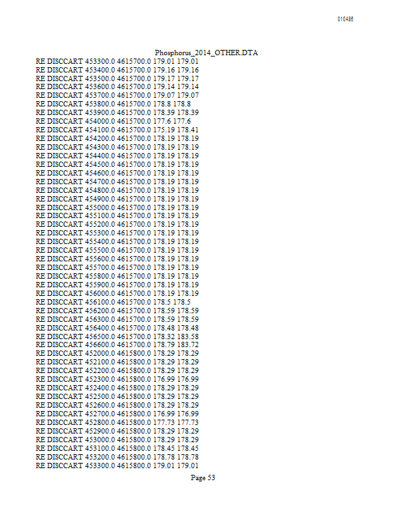The height and width of the screenshot is (532, 411).
Task: Click row with 178.79 183.72
Action: pyautogui.click(x=117, y=345)
